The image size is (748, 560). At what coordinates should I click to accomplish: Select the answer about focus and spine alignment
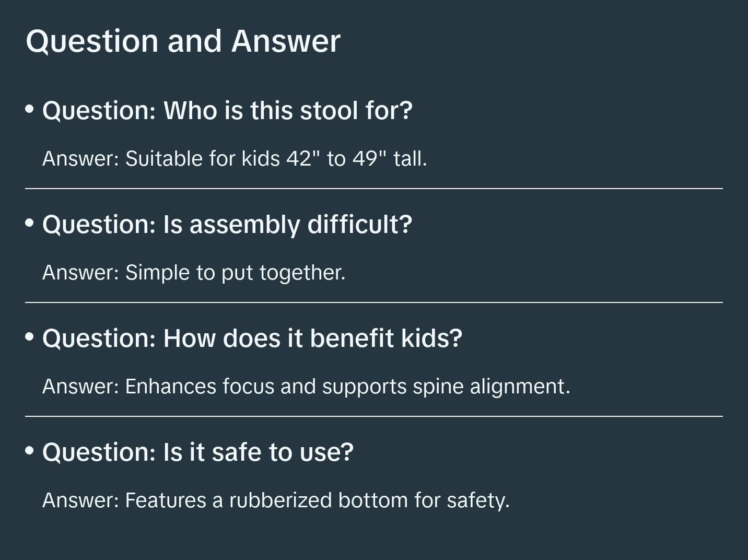[x=306, y=387]
